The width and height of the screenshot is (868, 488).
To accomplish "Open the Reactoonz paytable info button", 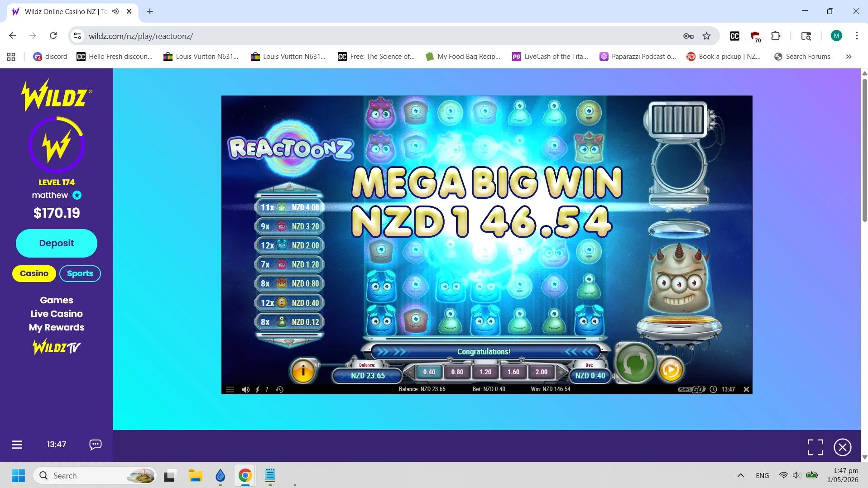I will coord(303,372).
